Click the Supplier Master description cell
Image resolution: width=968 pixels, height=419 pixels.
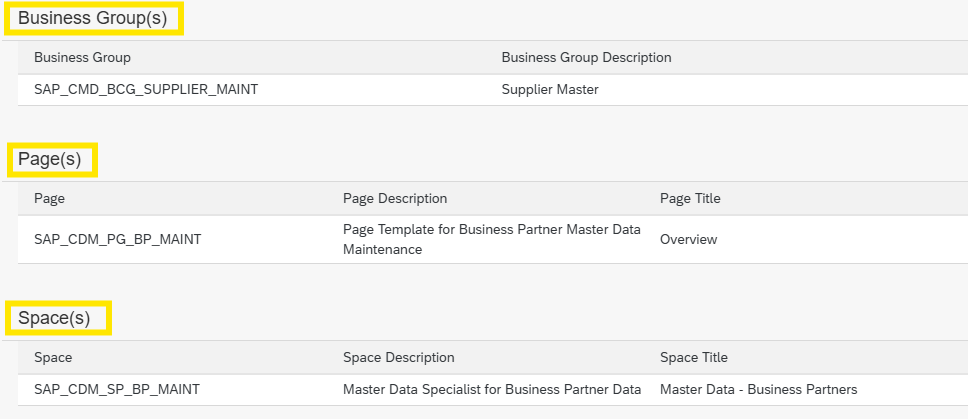[550, 89]
